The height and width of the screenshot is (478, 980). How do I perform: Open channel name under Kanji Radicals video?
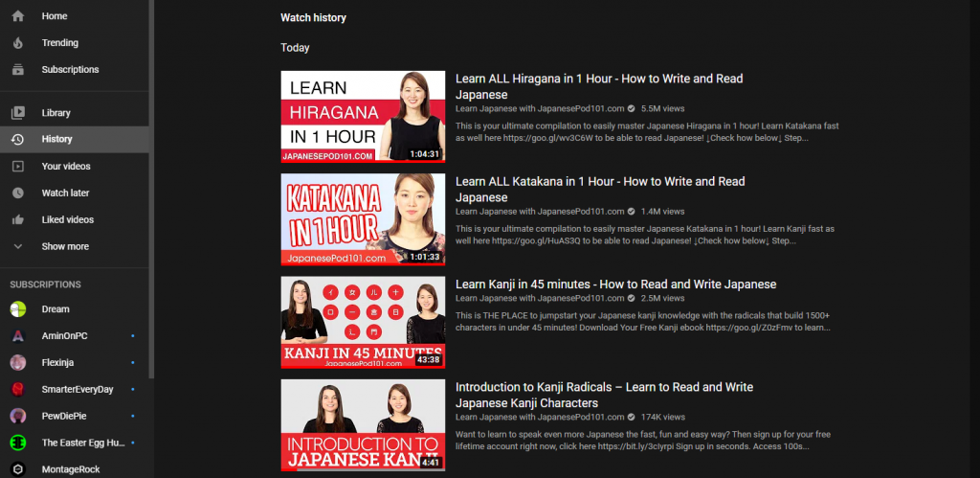pos(540,417)
